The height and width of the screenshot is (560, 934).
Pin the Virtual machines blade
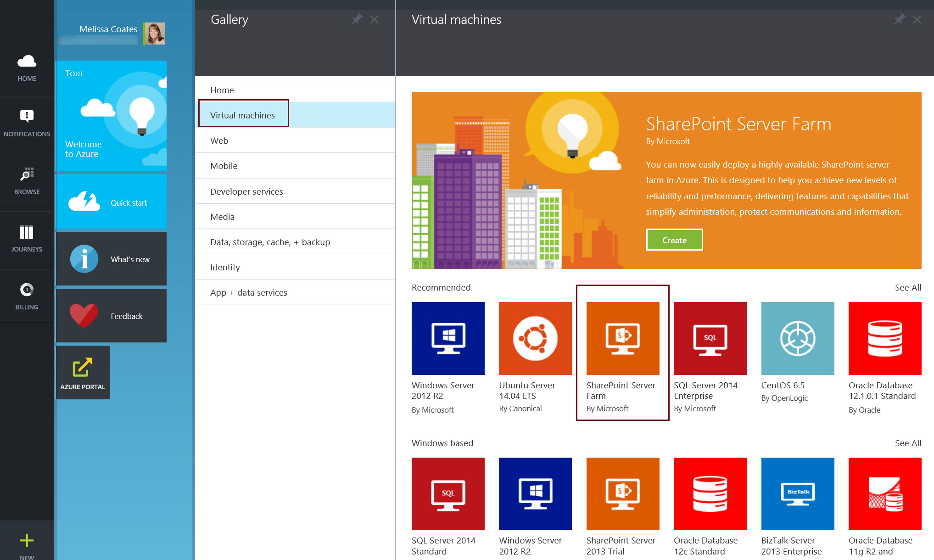(x=899, y=19)
